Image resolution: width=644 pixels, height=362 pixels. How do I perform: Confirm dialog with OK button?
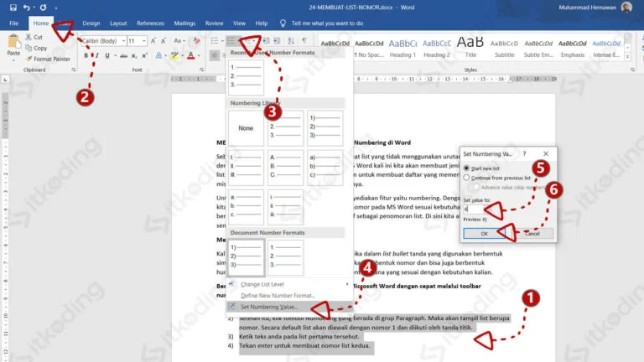coord(484,234)
